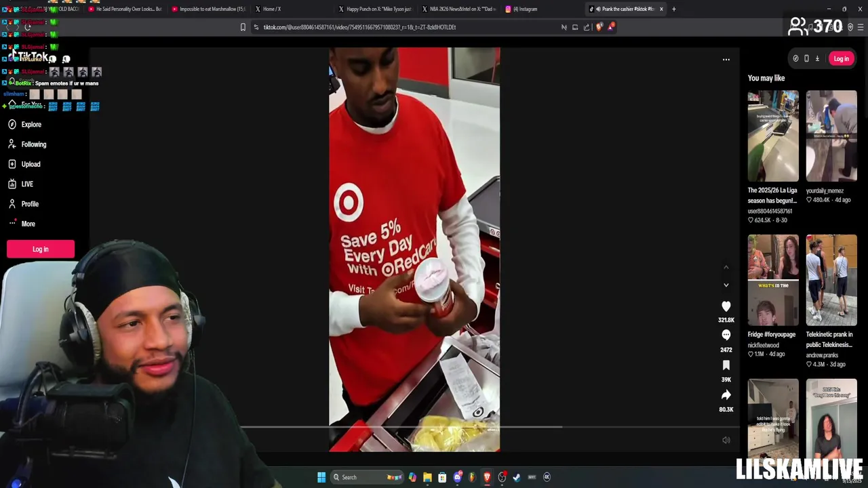Switch to 'He Said Personality Over Looks' tab

coord(125,9)
